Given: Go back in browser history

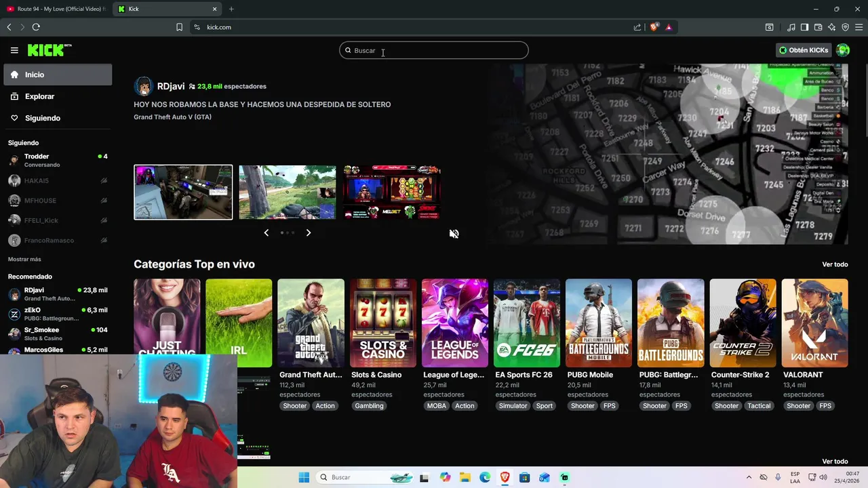Looking at the screenshot, I should [x=9, y=27].
